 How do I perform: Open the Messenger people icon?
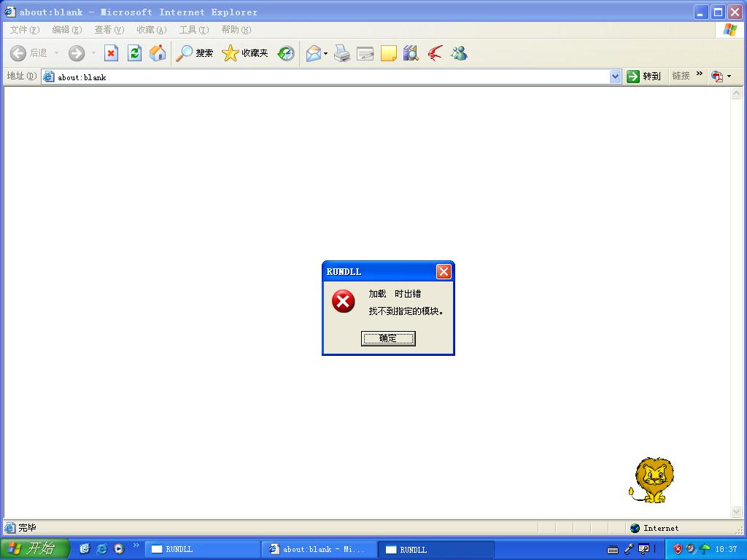tap(460, 53)
